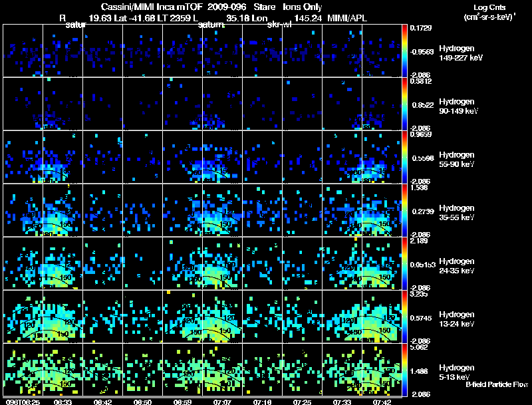Screen dimensions: 532x405
Task: Click the 096T06:25 time axis label
Action: pyautogui.click(x=23, y=402)
